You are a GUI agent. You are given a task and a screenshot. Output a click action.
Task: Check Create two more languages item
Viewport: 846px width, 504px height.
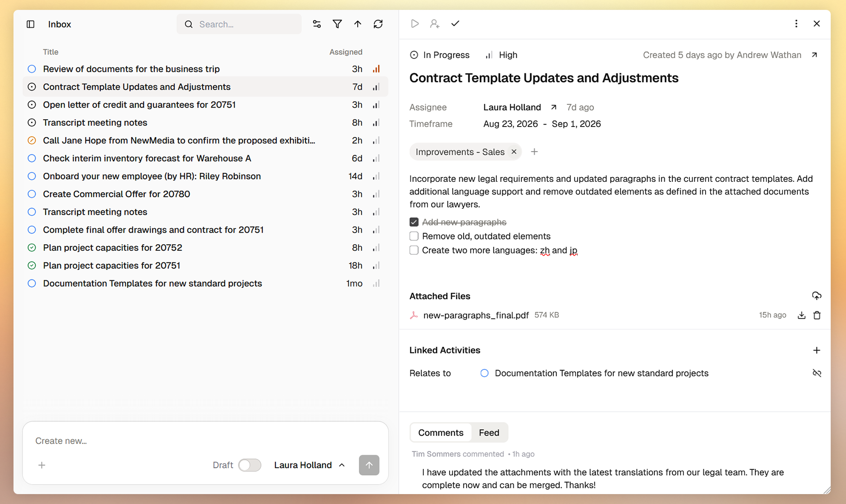[x=414, y=250]
